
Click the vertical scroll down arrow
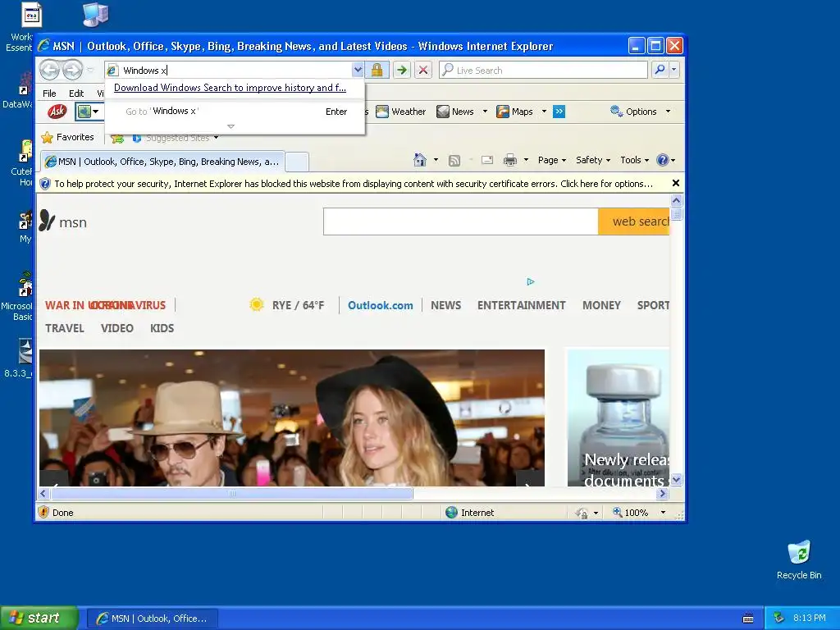tap(676, 479)
